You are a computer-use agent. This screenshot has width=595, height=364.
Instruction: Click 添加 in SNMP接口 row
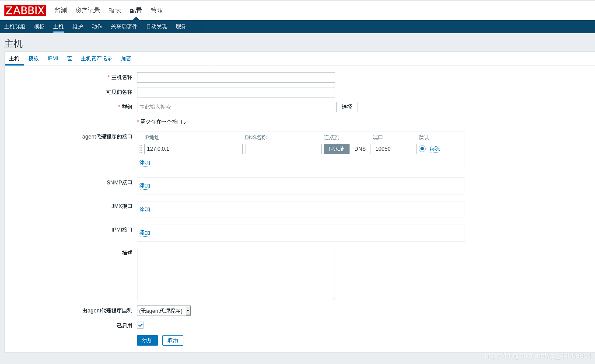145,186
